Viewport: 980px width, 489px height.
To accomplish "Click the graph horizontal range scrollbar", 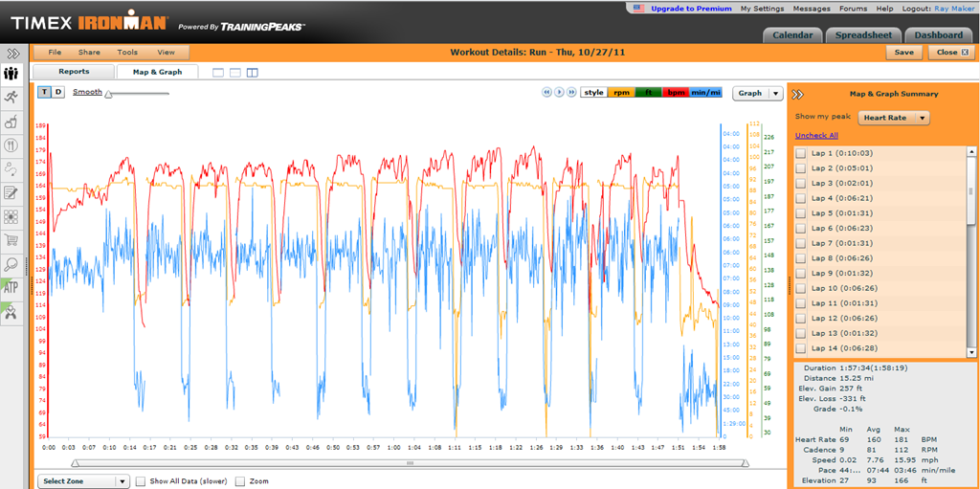I will [x=410, y=463].
